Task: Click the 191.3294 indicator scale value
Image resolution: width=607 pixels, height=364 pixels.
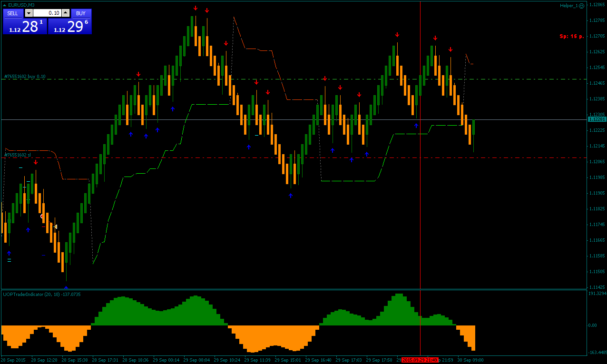Action: coord(597,294)
